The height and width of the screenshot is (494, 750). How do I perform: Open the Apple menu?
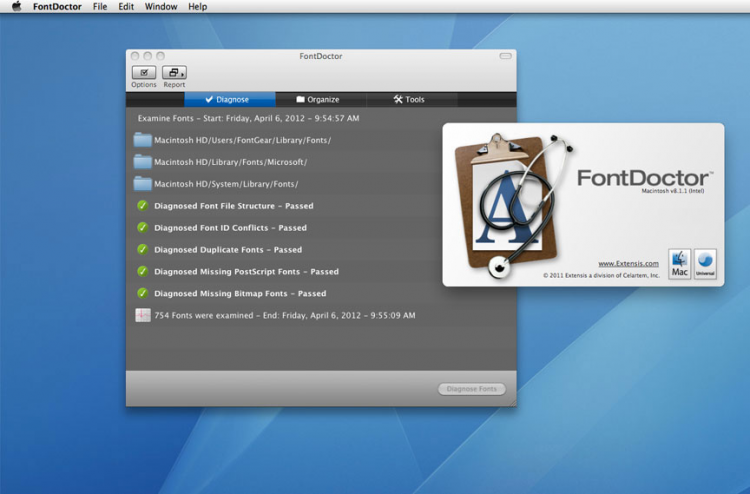pos(16,6)
